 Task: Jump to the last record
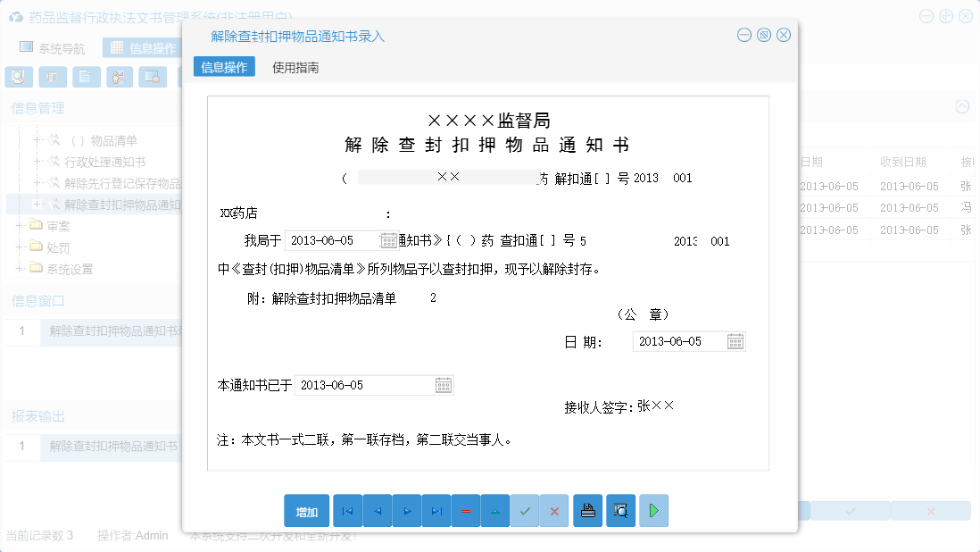pos(436,510)
